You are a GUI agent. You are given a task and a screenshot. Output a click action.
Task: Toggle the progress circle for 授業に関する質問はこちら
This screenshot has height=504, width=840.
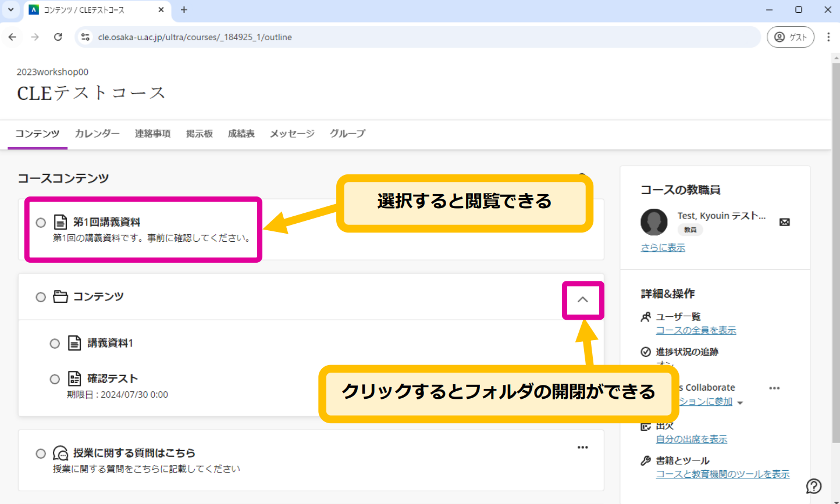tap(41, 453)
